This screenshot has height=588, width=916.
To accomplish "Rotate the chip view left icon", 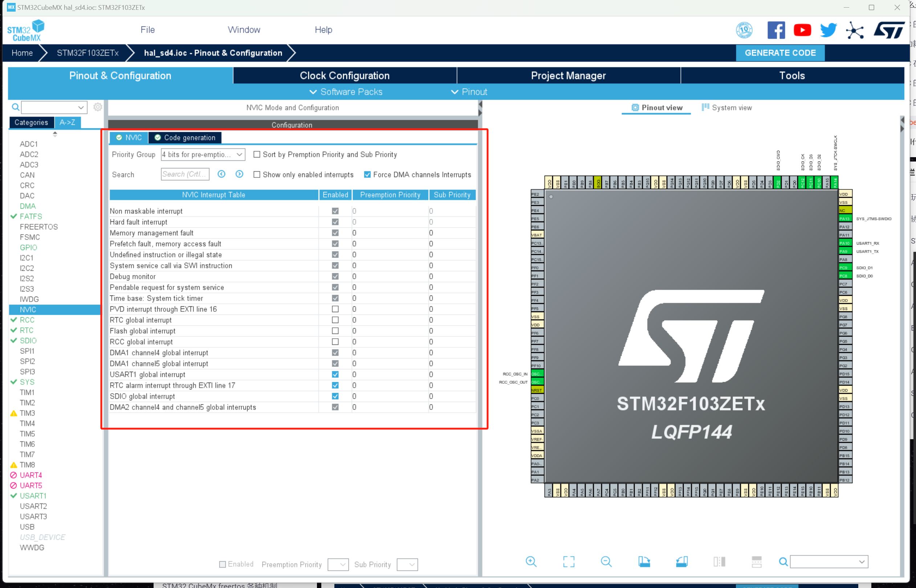I will [x=644, y=561].
